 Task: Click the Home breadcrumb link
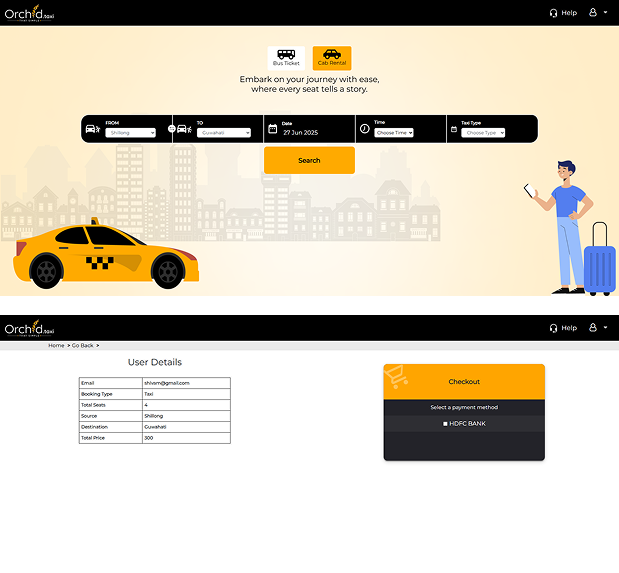[x=56, y=345]
